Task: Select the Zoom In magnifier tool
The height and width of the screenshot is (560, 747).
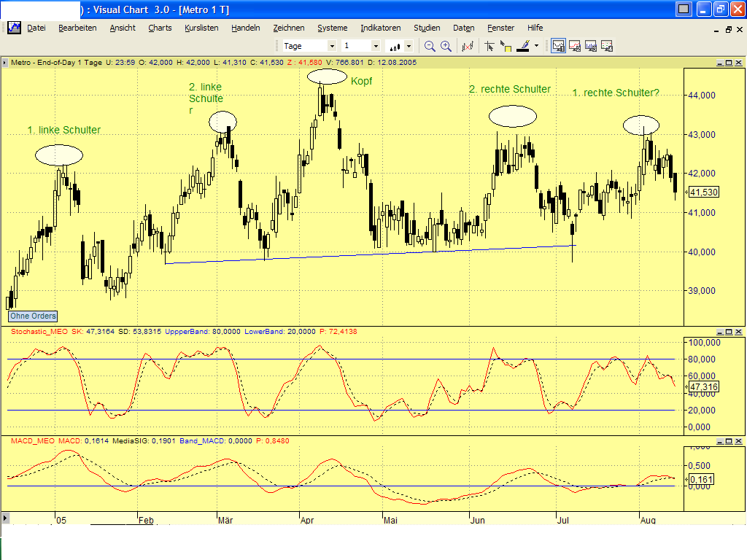Action: point(446,45)
